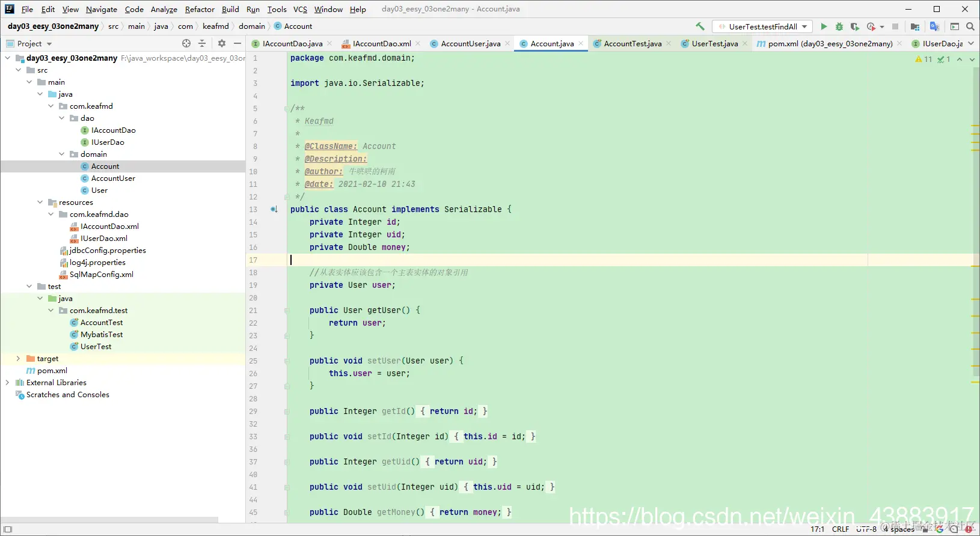Open the Analyze menu
This screenshot has height=536, width=980.
[164, 9]
